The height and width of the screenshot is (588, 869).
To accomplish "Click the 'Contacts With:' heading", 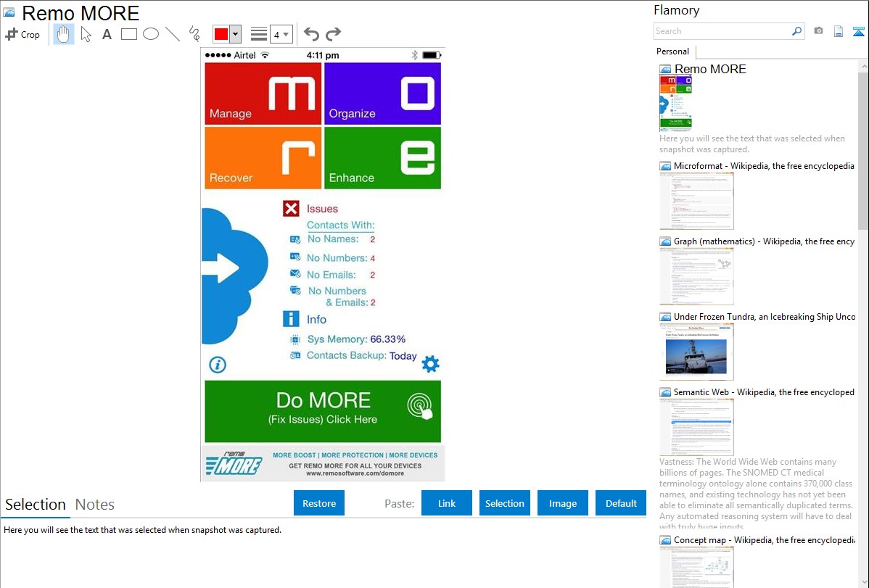I will (x=341, y=225).
